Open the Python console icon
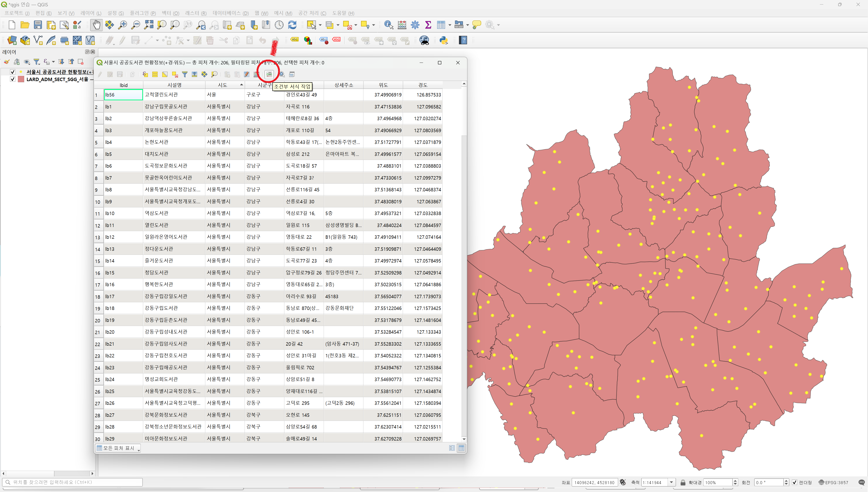The height and width of the screenshot is (492, 868). coord(443,41)
